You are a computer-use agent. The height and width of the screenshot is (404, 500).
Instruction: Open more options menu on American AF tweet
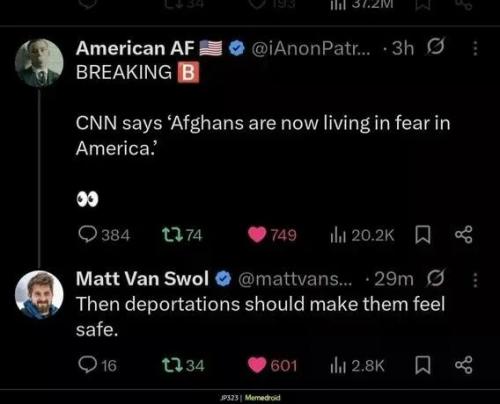(x=475, y=48)
